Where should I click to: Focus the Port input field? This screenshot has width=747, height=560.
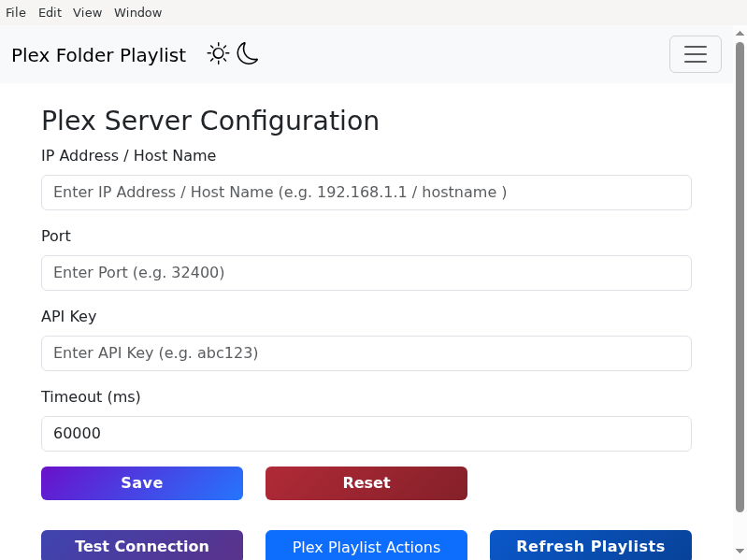coord(366,273)
